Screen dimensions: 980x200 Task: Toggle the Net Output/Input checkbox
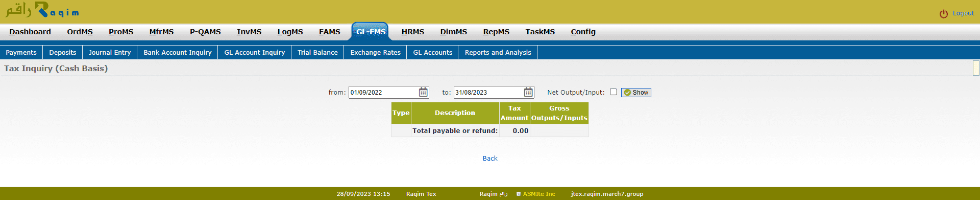pyautogui.click(x=613, y=92)
